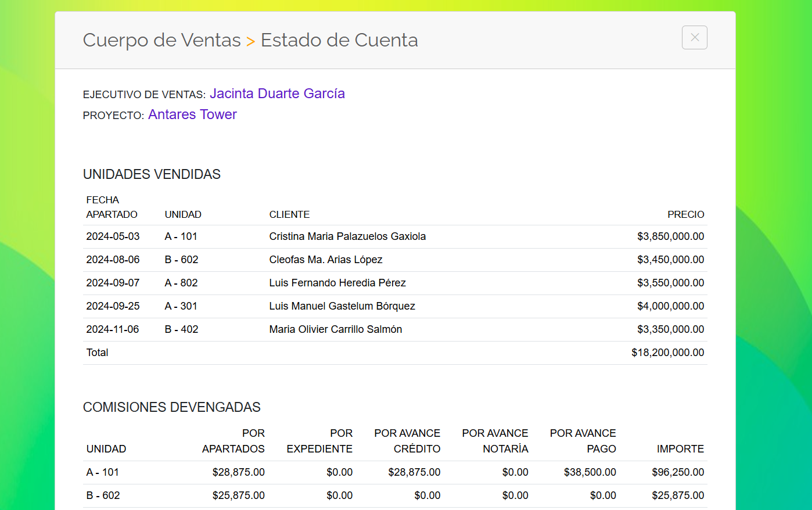This screenshot has height=510, width=812.
Task: Click the COMISIONES DEVENGADAS section heading
Action: tap(171, 407)
